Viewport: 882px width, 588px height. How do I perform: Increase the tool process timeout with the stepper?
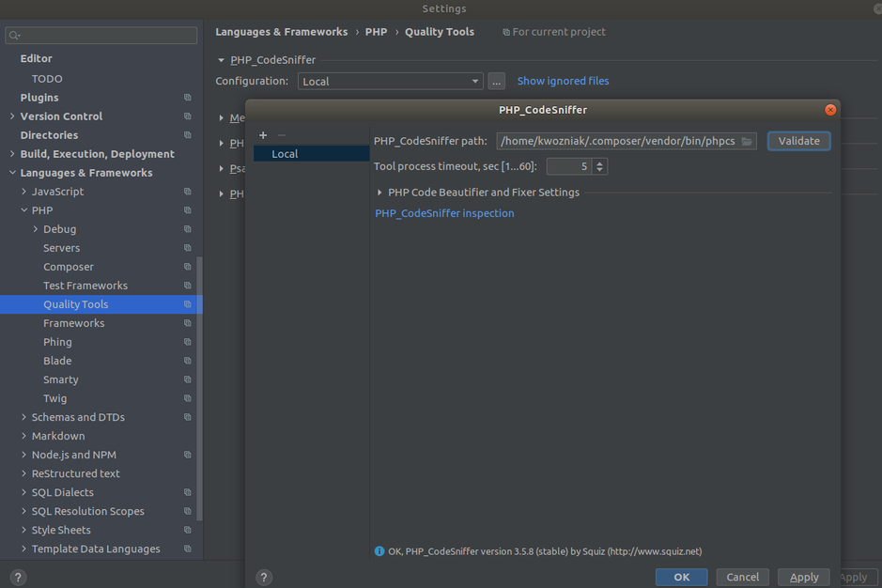[598, 161]
